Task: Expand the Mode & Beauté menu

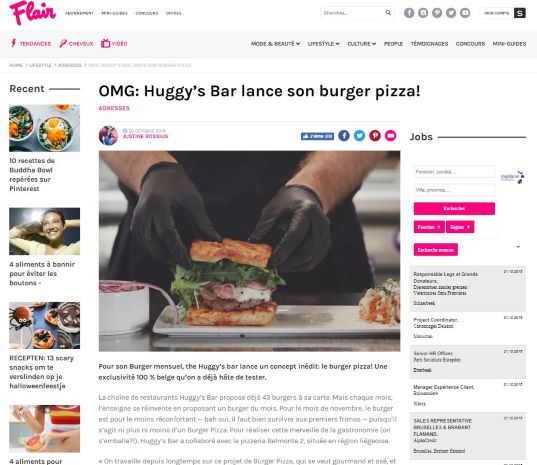Action: (x=275, y=44)
